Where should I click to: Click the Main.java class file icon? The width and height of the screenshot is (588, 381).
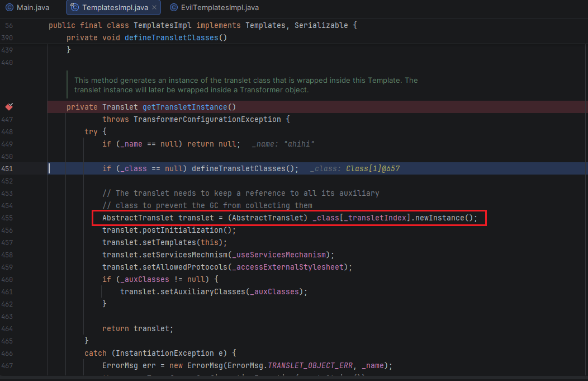9,8
